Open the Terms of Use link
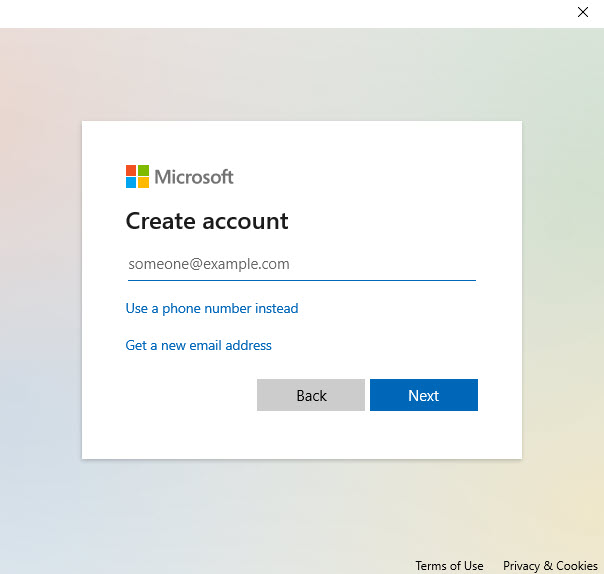 click(449, 566)
